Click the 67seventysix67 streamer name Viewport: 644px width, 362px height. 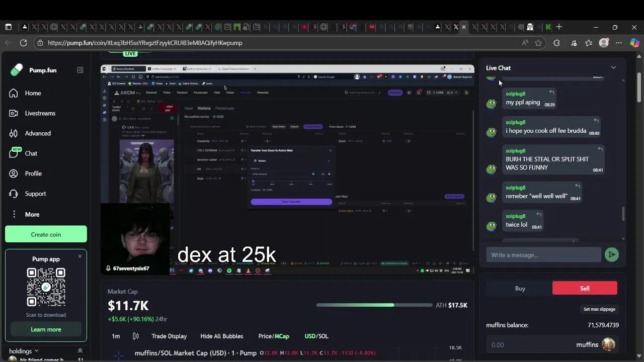click(x=131, y=268)
